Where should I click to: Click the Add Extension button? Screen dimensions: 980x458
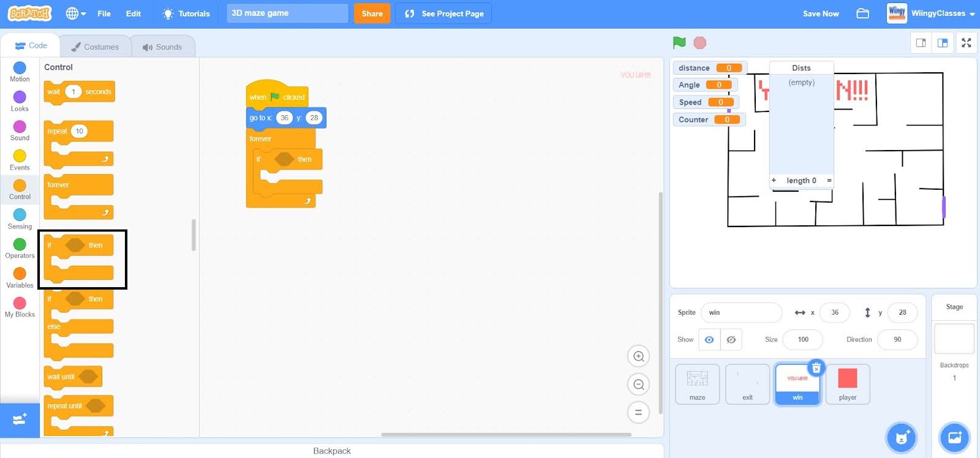(x=20, y=420)
